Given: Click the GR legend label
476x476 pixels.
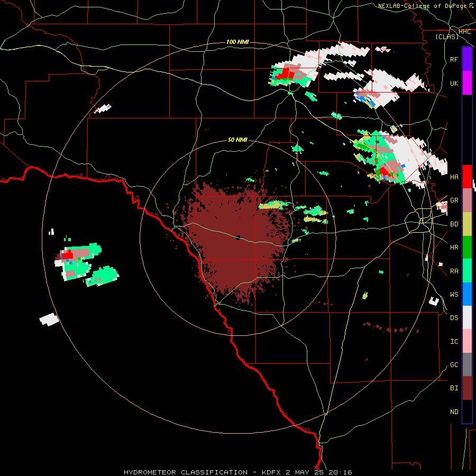Looking at the screenshot, I should pyautogui.click(x=454, y=200).
